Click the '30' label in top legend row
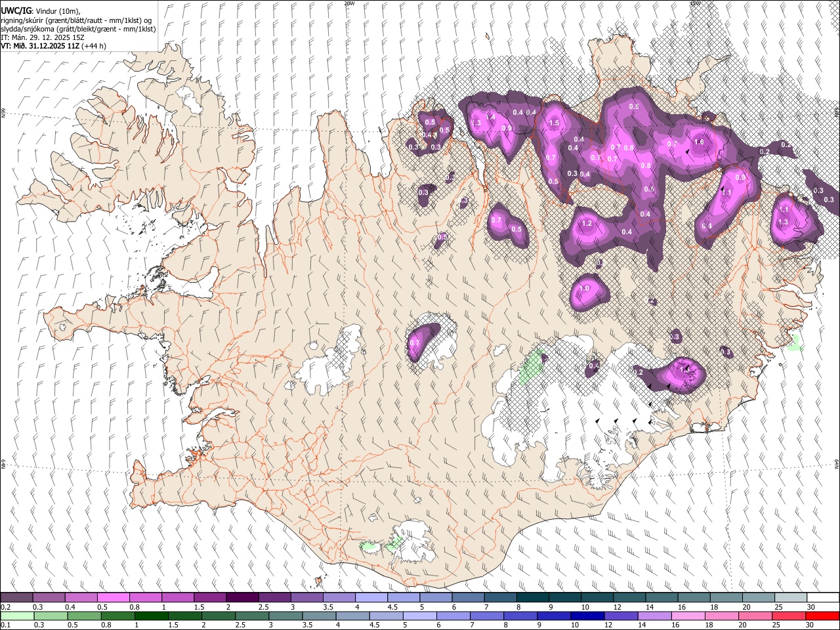This screenshot has width=840, height=630. (810, 607)
